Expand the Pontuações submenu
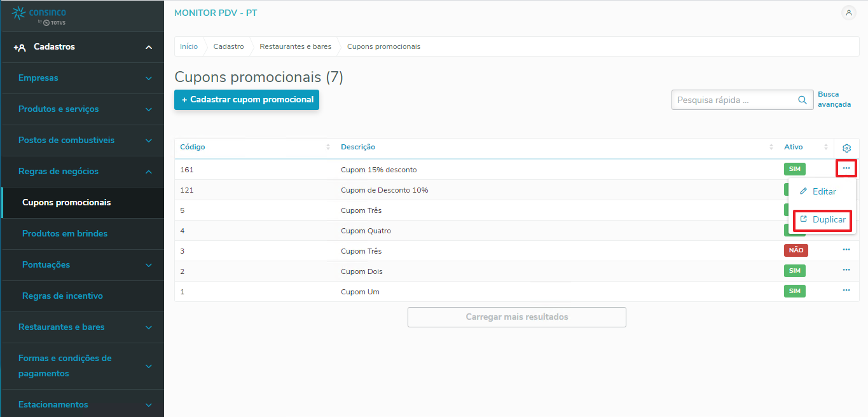 point(148,265)
